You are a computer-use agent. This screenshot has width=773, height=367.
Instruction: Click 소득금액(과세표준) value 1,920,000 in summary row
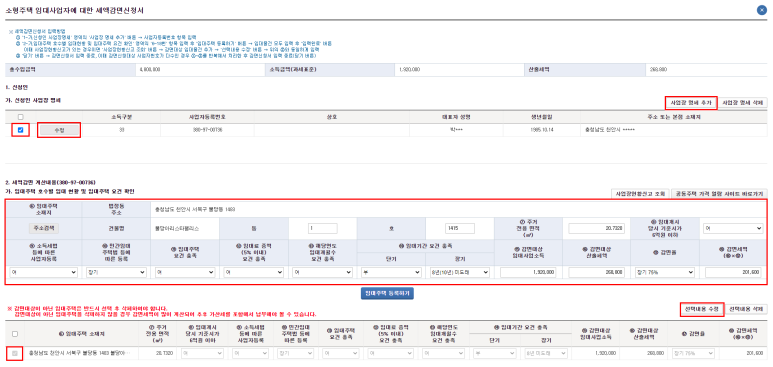click(409, 70)
